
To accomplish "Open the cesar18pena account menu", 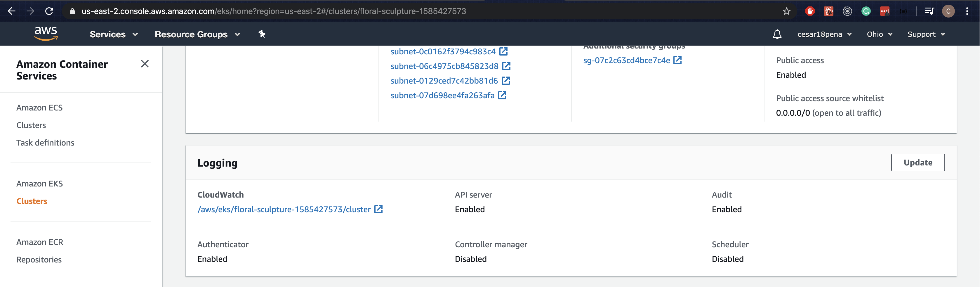I will pyautogui.click(x=824, y=34).
